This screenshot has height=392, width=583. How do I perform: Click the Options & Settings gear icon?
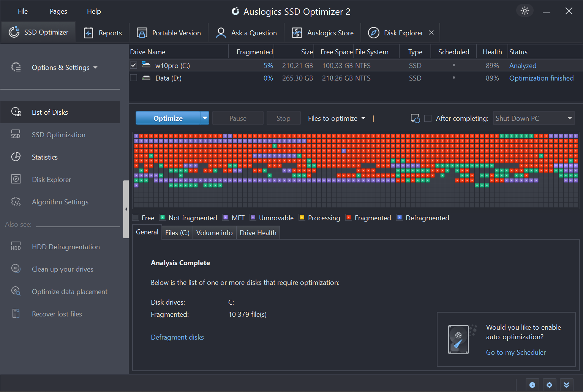coord(16,67)
